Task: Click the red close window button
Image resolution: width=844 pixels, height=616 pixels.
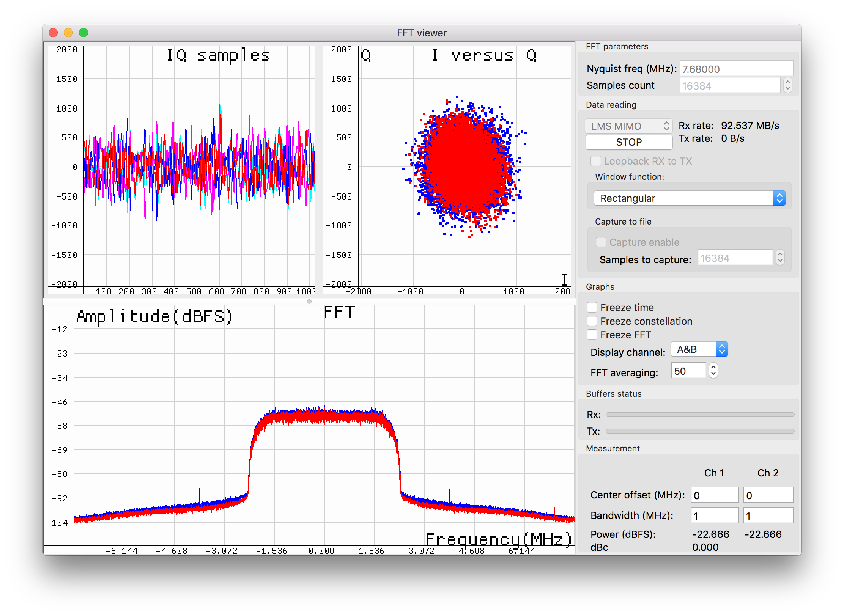Action: [x=53, y=33]
